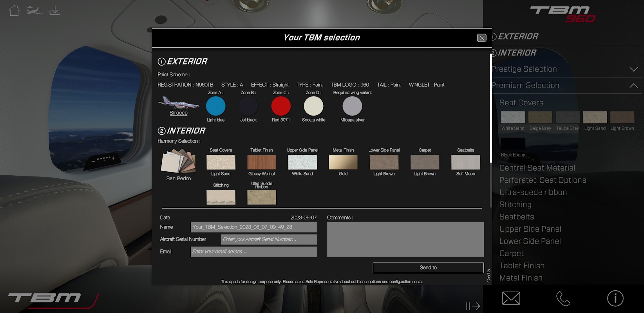Open Tablet Finish option in sidebar
This screenshot has width=644, height=313.
click(522, 266)
